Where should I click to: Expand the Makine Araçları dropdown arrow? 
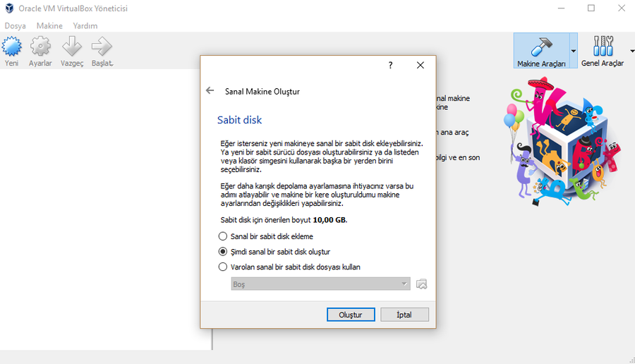click(573, 51)
